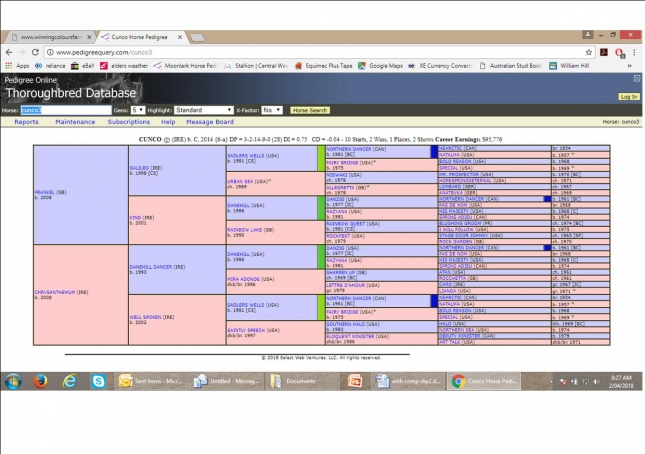Click the Log In button

pos(629,97)
